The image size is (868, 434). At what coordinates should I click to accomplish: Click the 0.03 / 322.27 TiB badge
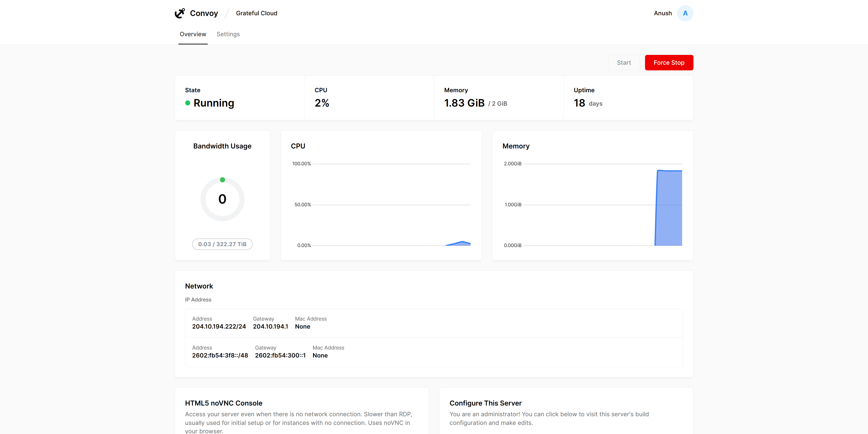(222, 244)
